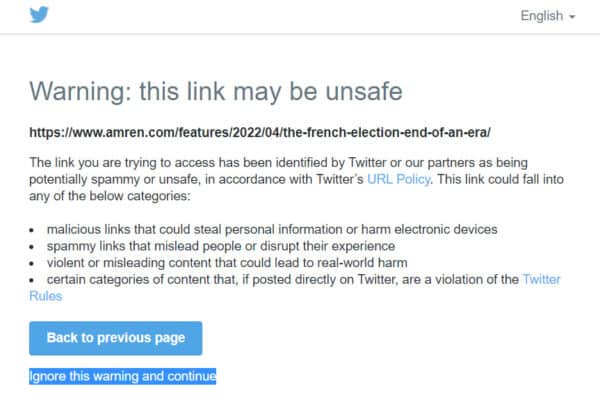
Task: Click the "spammy links that mislead people" line
Action: coord(221,246)
